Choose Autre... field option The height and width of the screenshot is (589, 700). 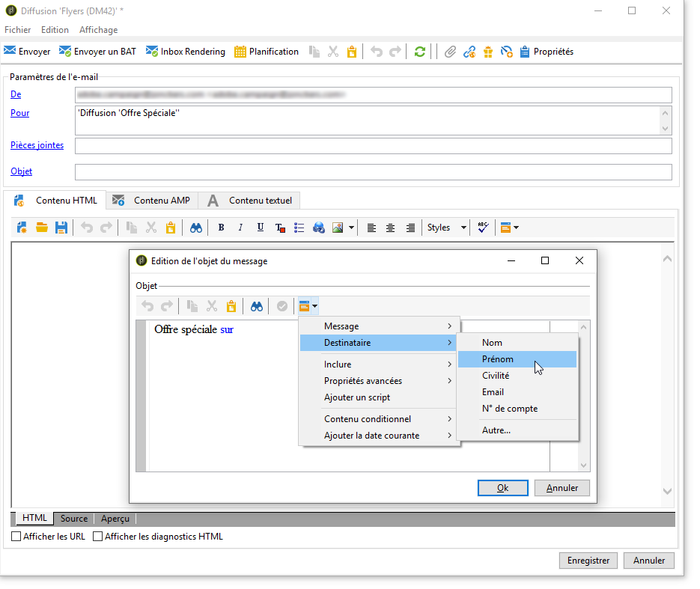517,430
